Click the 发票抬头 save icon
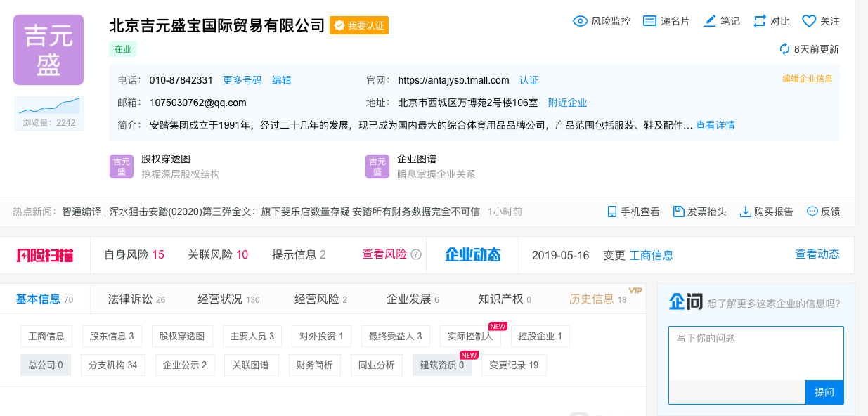The image size is (868, 416). 678,212
